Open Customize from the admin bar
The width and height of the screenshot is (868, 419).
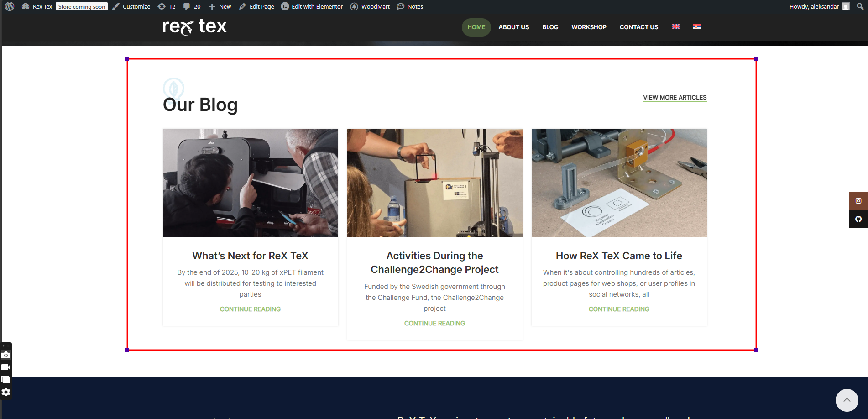pos(131,6)
